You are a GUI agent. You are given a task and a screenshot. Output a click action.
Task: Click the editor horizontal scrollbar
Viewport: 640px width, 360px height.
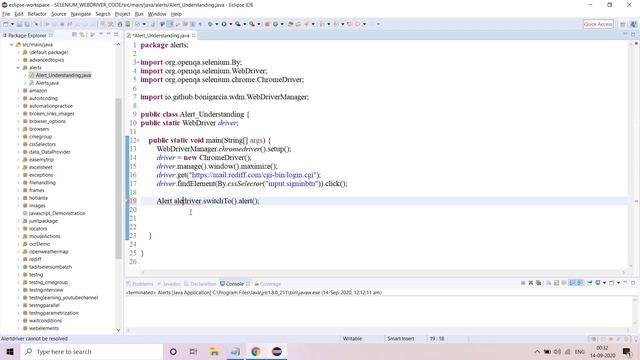(x=383, y=272)
